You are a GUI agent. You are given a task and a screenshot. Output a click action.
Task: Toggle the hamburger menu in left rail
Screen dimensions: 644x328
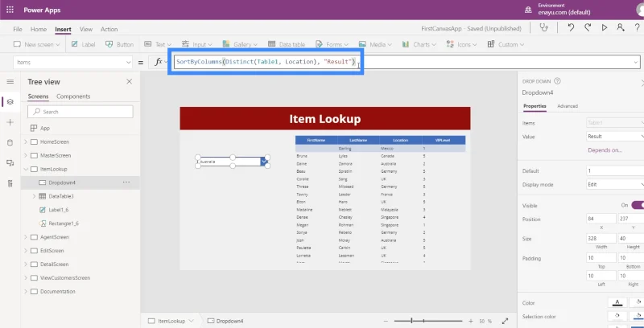[x=10, y=82]
